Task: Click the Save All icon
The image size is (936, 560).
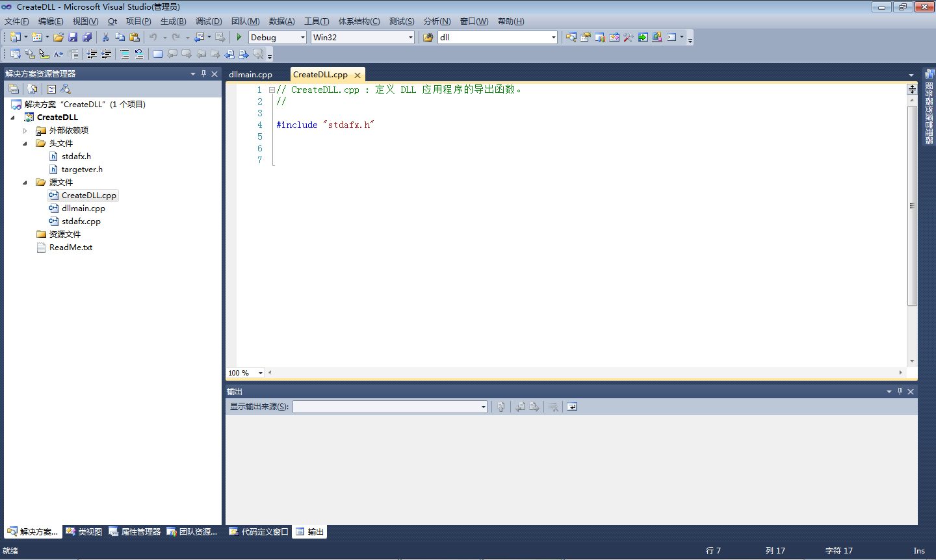Action: click(87, 37)
